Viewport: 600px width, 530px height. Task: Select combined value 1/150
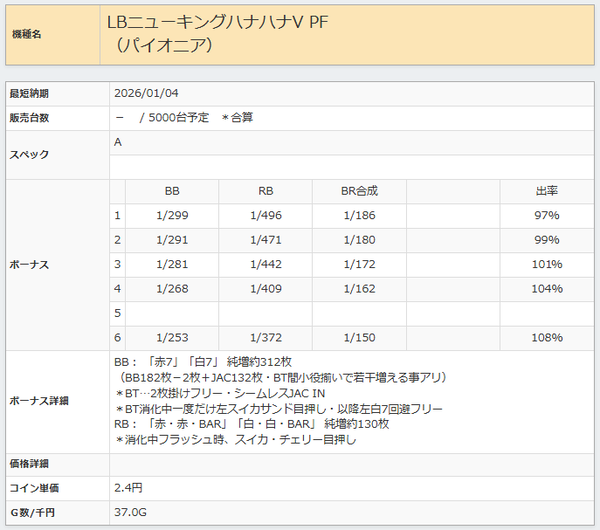tap(359, 338)
